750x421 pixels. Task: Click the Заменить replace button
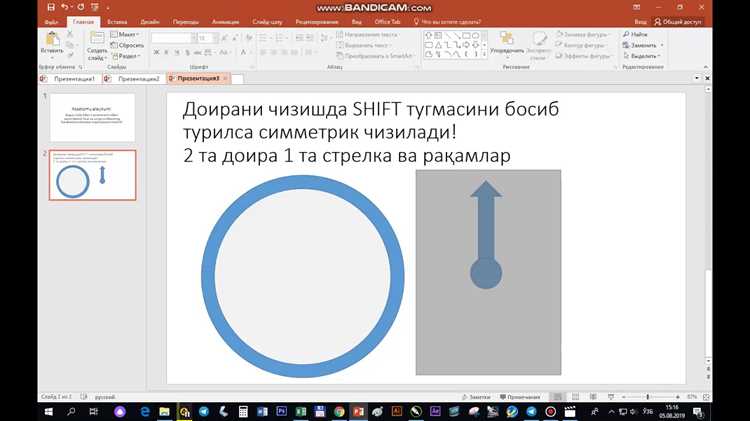(643, 45)
